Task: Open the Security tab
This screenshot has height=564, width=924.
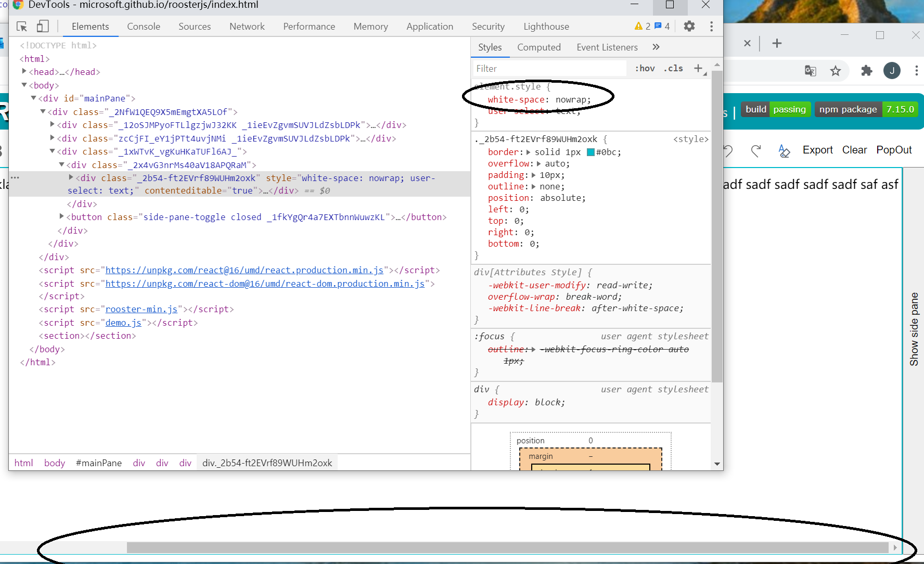Action: 488,27
